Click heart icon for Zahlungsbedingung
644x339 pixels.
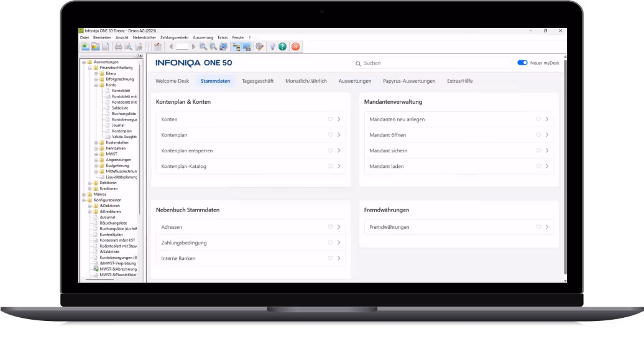[x=330, y=243]
